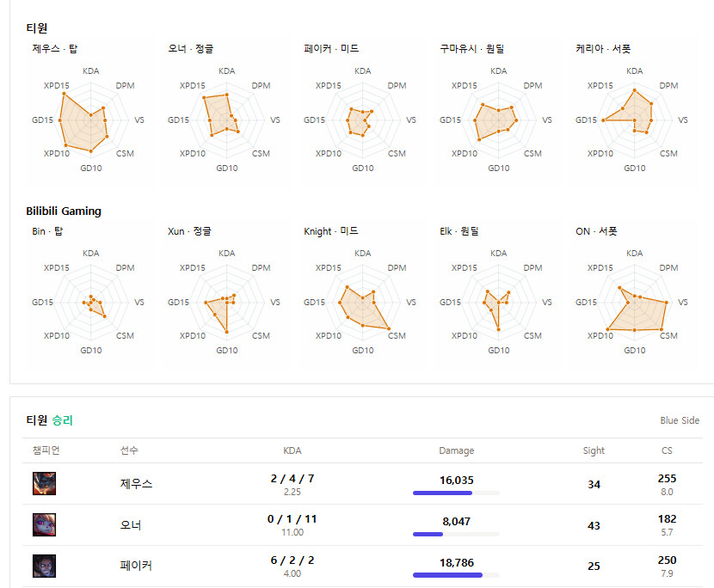The height and width of the screenshot is (588, 714).
Task: Click 오너 정글 radar chart
Action: click(x=227, y=120)
